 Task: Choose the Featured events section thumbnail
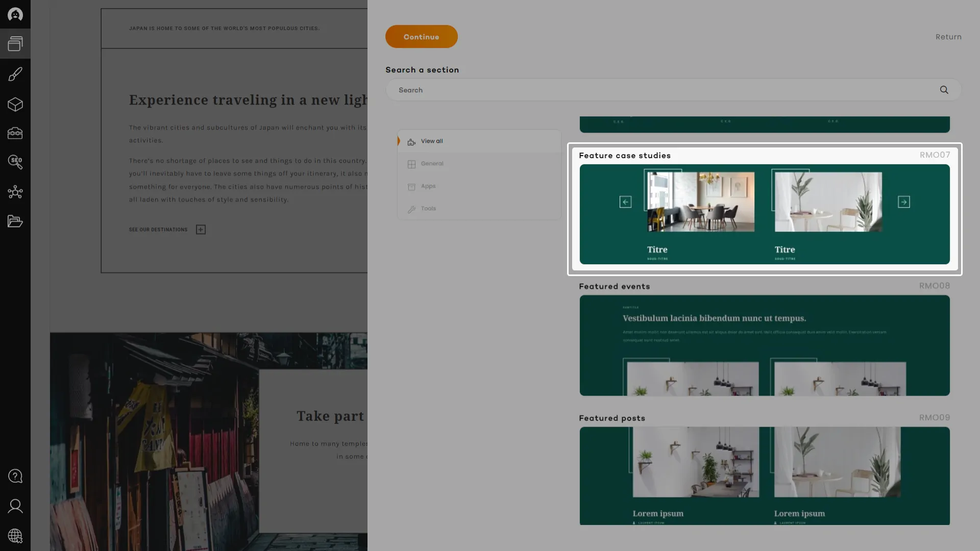[764, 345]
